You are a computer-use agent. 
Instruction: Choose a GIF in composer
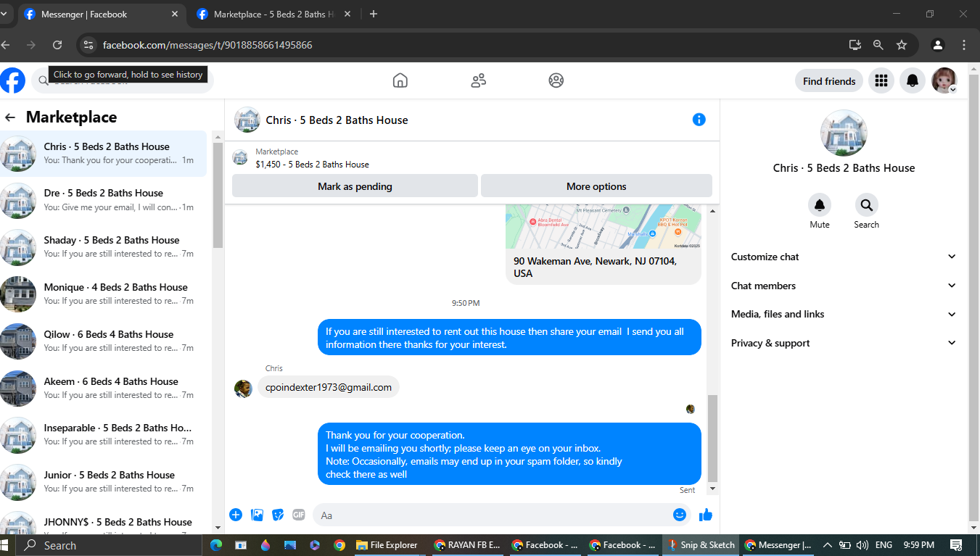click(299, 515)
